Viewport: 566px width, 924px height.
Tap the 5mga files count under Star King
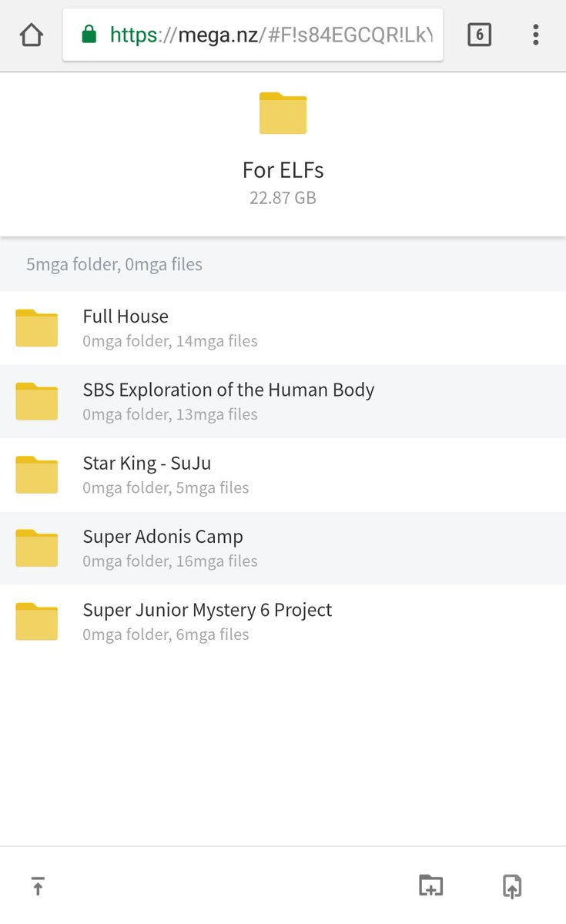213,487
